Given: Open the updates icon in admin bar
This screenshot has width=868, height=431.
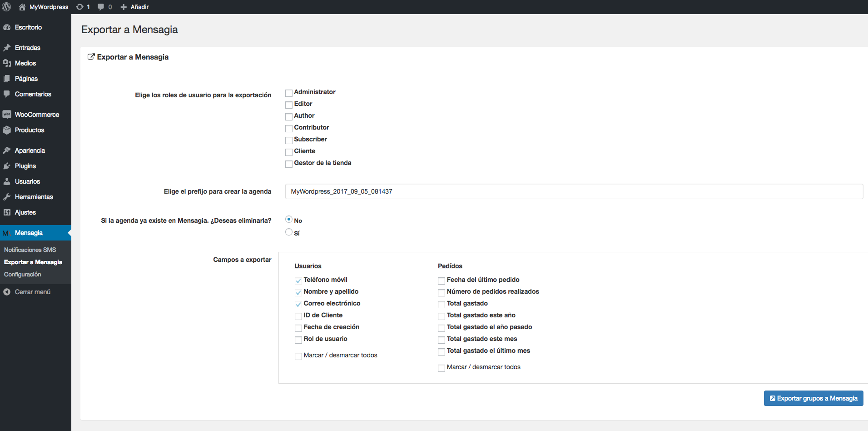Looking at the screenshot, I should click(80, 7).
